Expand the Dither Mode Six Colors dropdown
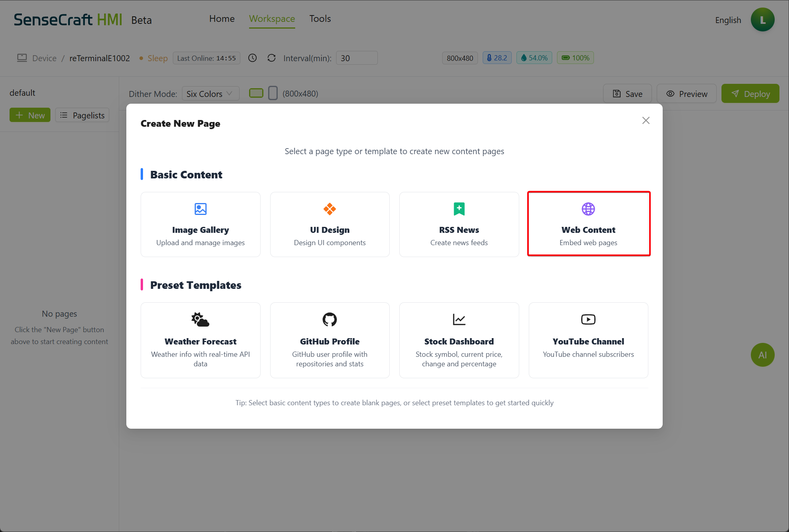This screenshot has width=789, height=532. click(210, 94)
